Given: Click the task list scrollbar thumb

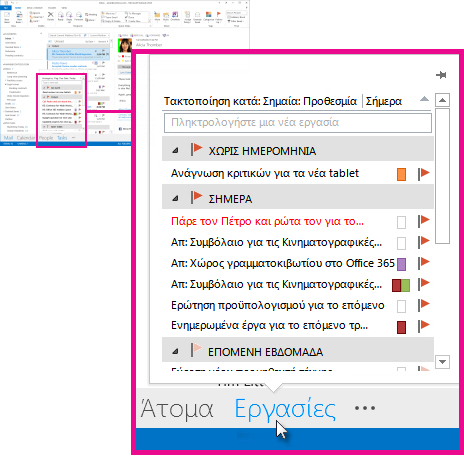Looking at the screenshot, I should [442, 176].
